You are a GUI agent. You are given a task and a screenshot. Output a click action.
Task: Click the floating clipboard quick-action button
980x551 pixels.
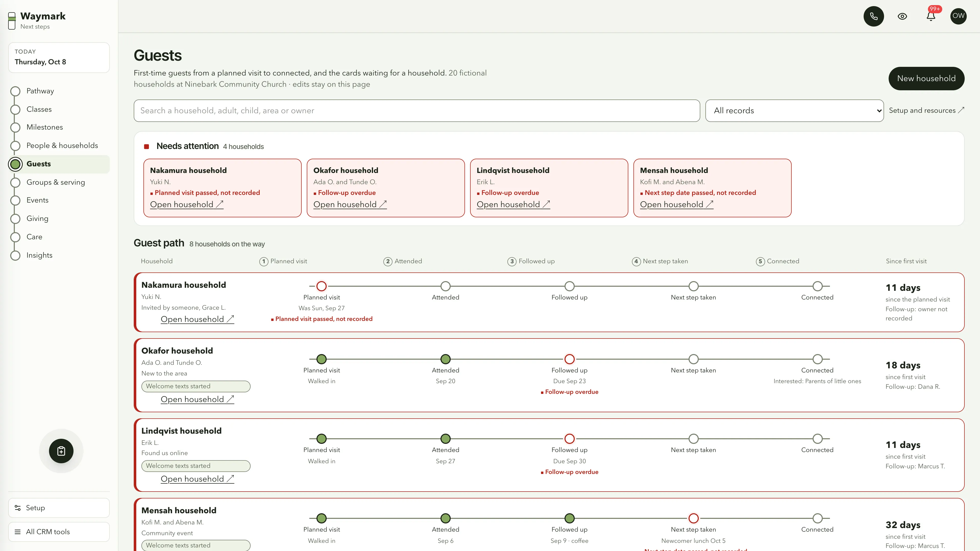pyautogui.click(x=61, y=451)
